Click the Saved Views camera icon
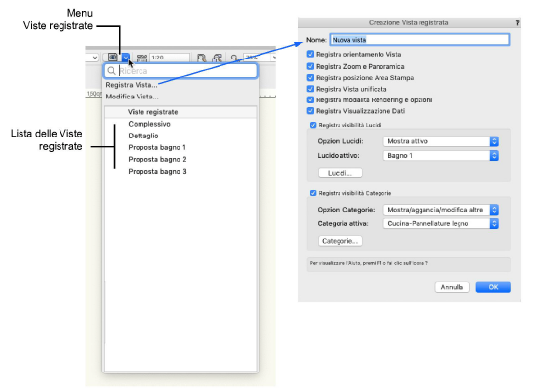Screen dimensions: 560x392 [x=112, y=58]
